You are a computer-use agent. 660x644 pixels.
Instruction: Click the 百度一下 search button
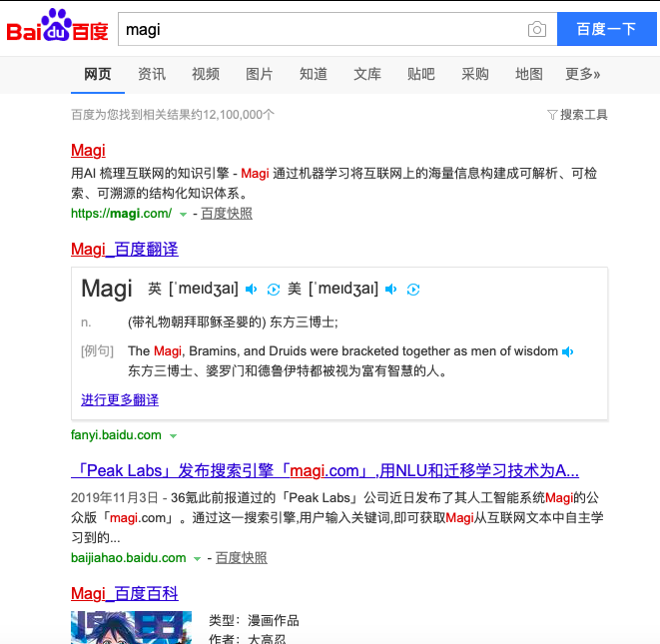(x=606, y=29)
